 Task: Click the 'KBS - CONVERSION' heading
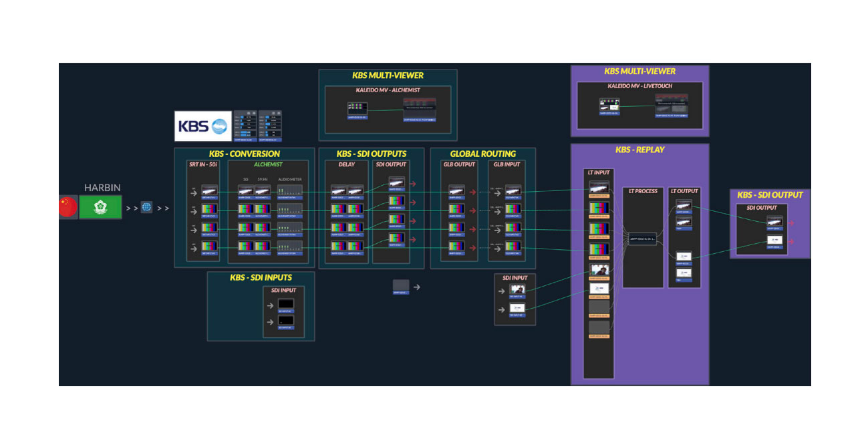[245, 154]
